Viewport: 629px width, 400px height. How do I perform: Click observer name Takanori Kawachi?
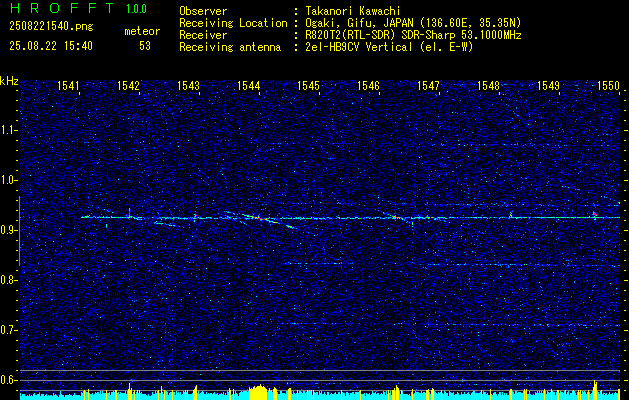(x=353, y=11)
